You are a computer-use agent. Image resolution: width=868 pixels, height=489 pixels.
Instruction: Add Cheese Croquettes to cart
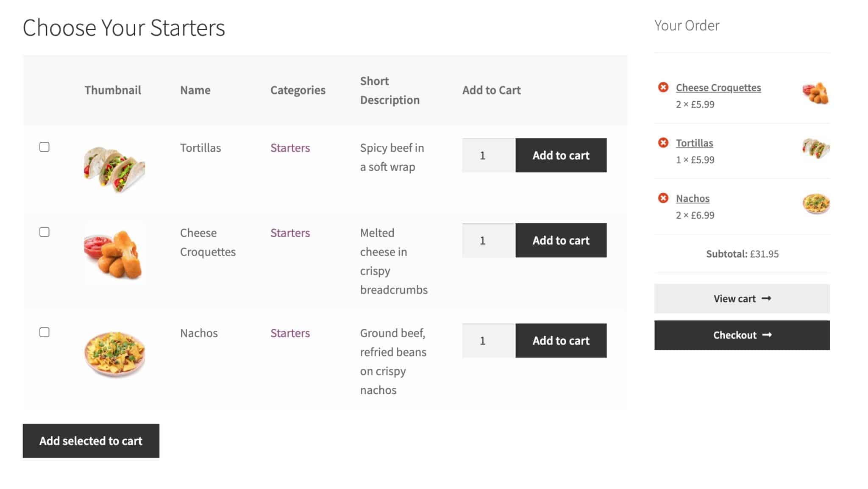point(560,240)
